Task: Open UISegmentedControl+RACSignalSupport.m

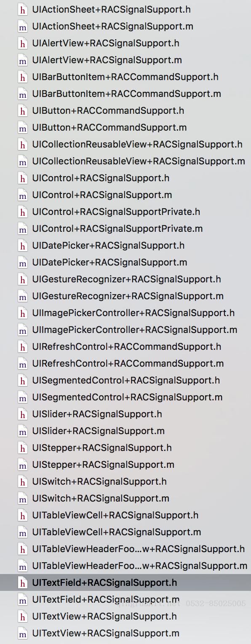Action: (127, 397)
